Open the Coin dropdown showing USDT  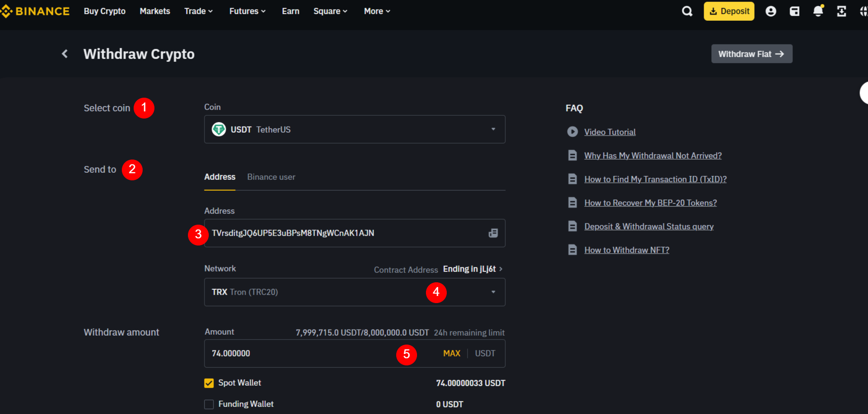pos(355,129)
